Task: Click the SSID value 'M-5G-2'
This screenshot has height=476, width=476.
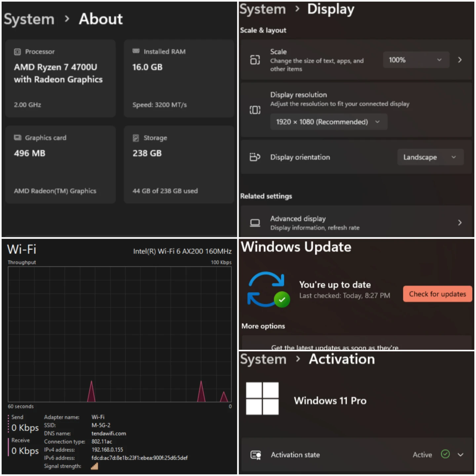Action: tap(101, 425)
